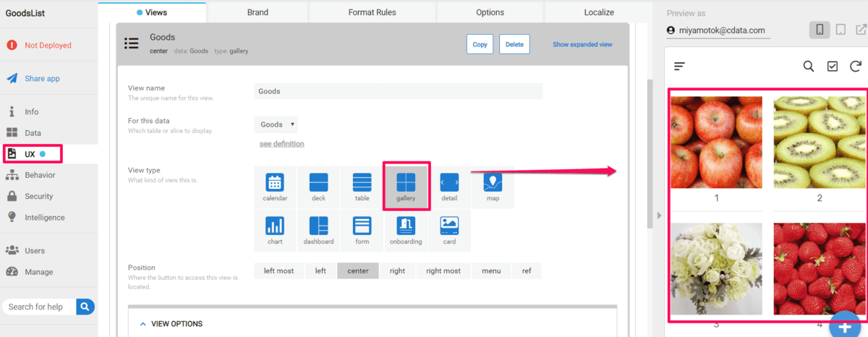Switch to the Format Rules tab
Image resolution: width=868 pixels, height=337 pixels.
[373, 12]
